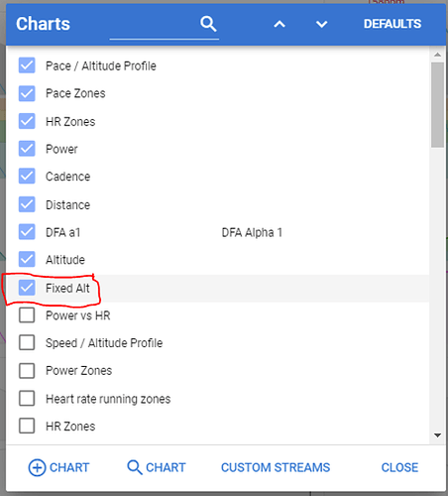
Task: Enable Heart rate running zones checkbox
Action: (x=27, y=398)
